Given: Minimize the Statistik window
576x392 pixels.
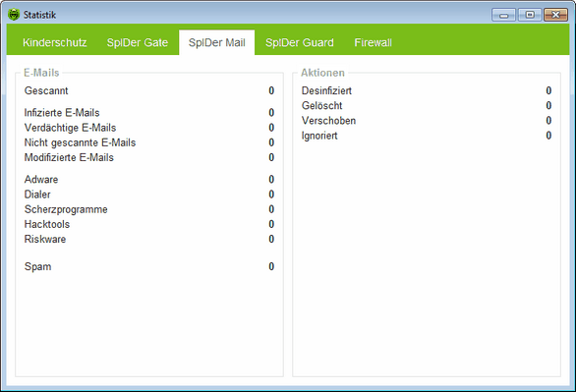Looking at the screenshot, I should tap(503, 15).
